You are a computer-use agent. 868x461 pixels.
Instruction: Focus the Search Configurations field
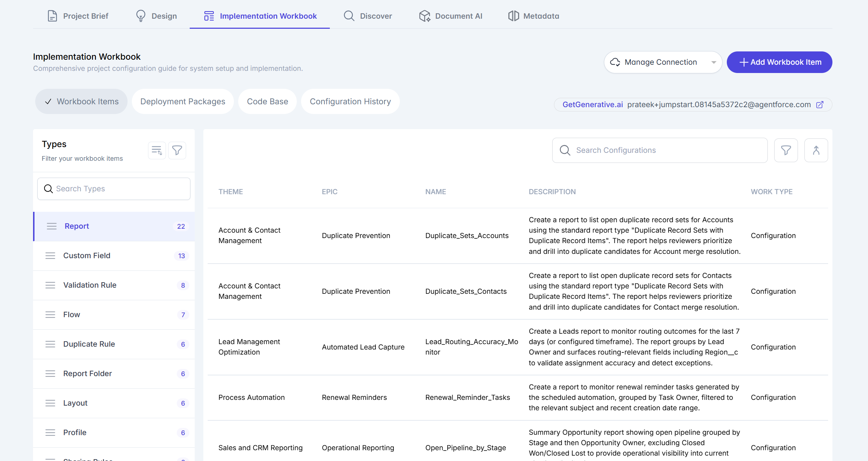[660, 150]
